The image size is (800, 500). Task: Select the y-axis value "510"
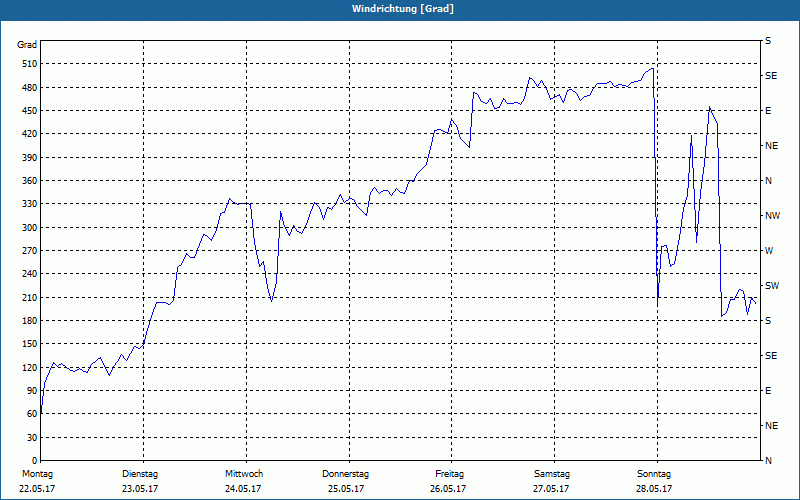30,64
